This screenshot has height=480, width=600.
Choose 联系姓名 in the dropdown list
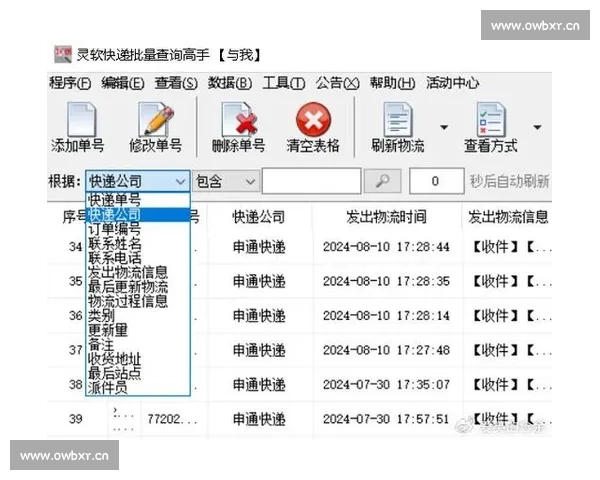(x=138, y=243)
